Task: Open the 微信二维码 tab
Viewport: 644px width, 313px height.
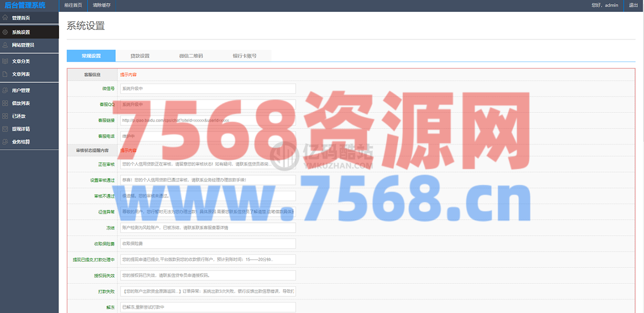Action: (190, 56)
